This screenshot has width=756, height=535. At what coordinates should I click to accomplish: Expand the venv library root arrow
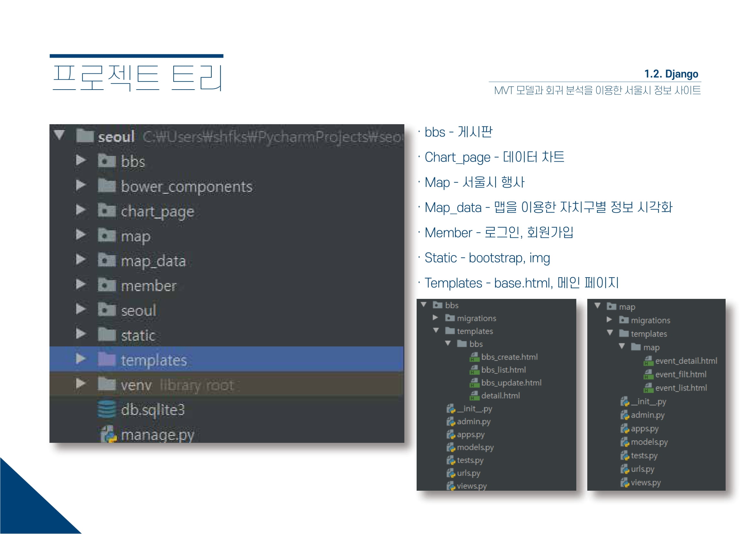[81, 384]
